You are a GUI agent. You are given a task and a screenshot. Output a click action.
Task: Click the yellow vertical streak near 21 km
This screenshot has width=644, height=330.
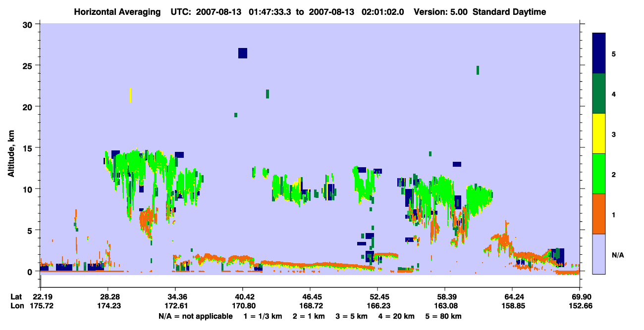click(130, 95)
